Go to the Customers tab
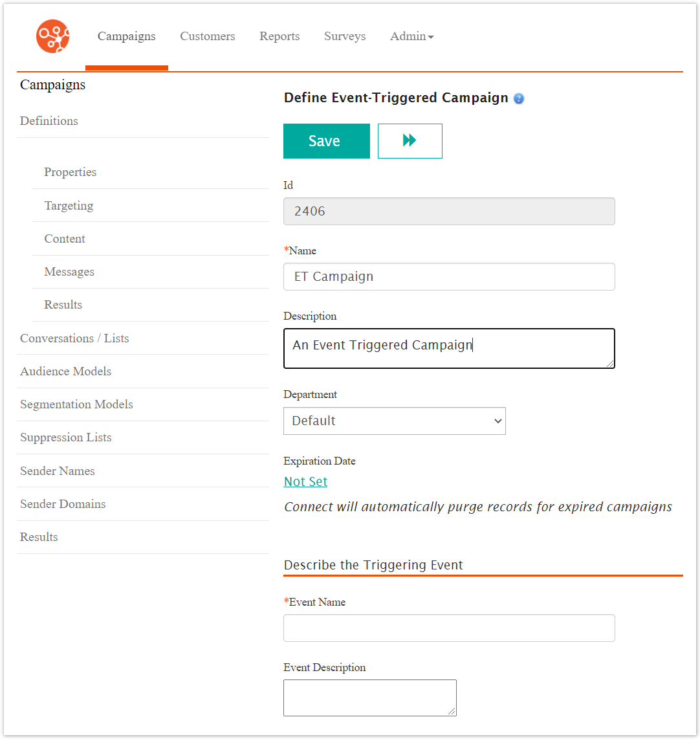The image size is (700, 739). 207,36
